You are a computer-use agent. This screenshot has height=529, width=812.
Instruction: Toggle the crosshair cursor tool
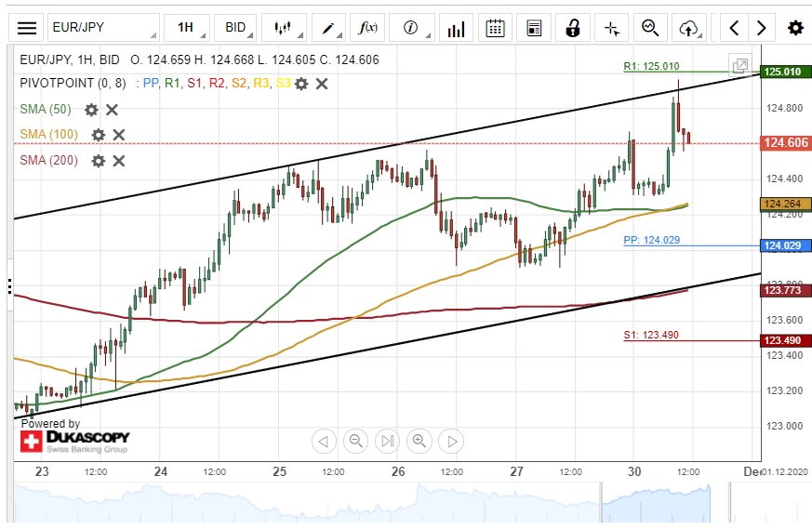click(611, 28)
